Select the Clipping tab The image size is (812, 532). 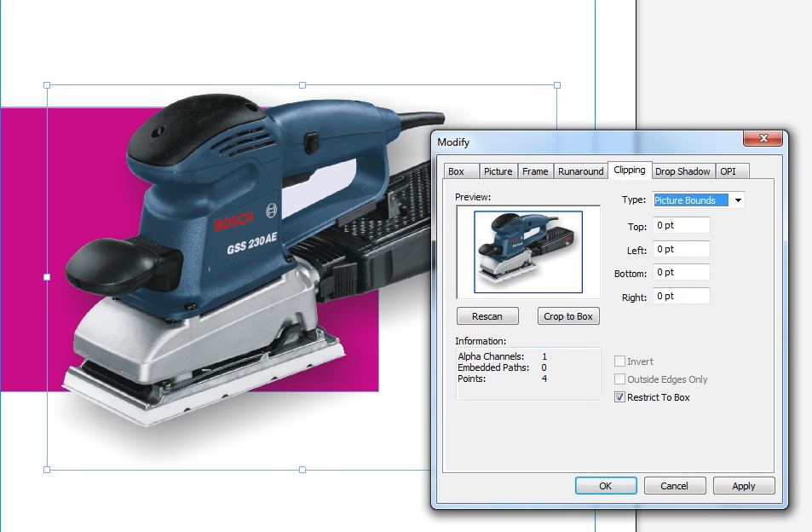(x=629, y=170)
